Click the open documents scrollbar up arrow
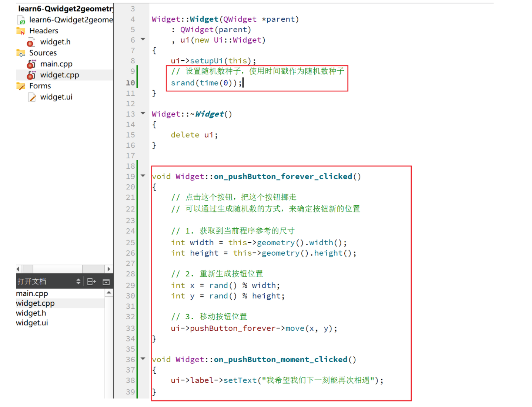This screenshot has height=407, width=532. (109, 293)
